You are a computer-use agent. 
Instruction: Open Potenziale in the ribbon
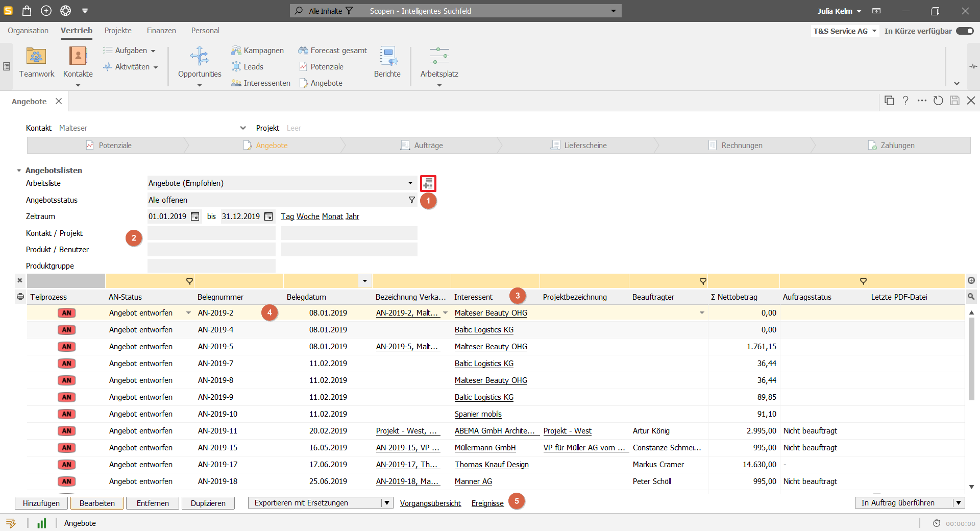coord(321,67)
